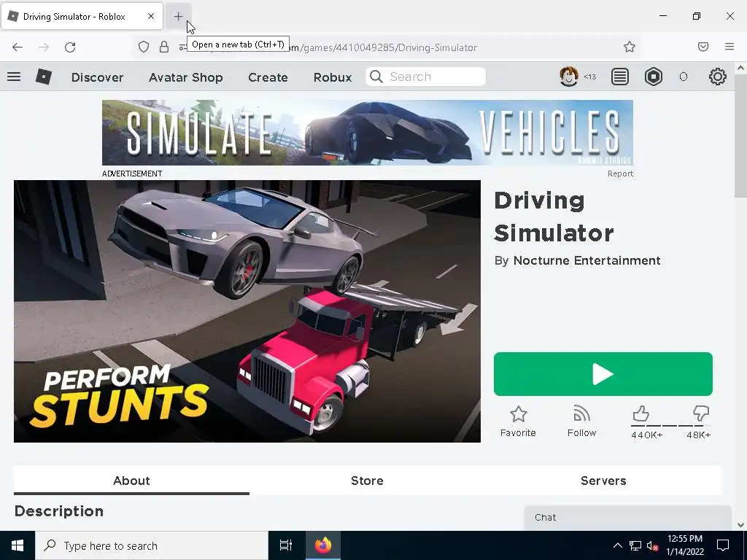The width and height of the screenshot is (747, 560).
Task: Open the network tray icon
Action: coord(635,545)
